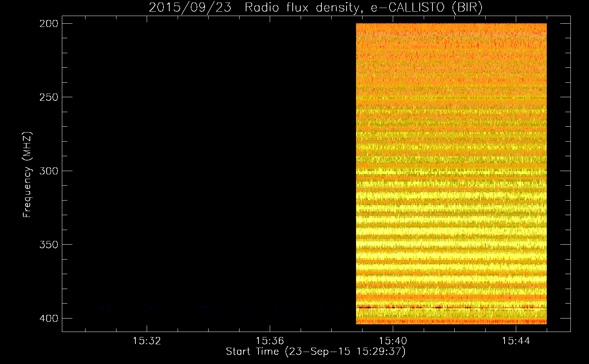The width and height of the screenshot is (589, 364).
Task: Click the 15:44 time tick label
Action: (516, 341)
